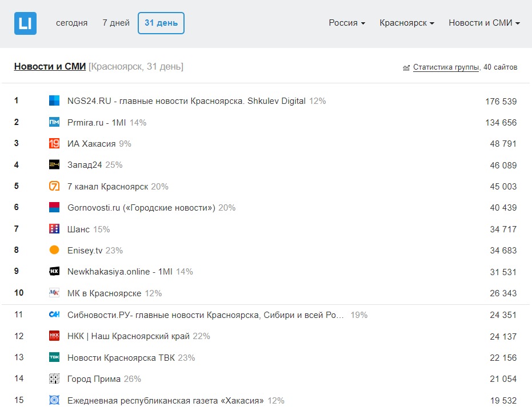Click the Город Прима favicon
This screenshot has height=407, width=532.
[x=54, y=379]
